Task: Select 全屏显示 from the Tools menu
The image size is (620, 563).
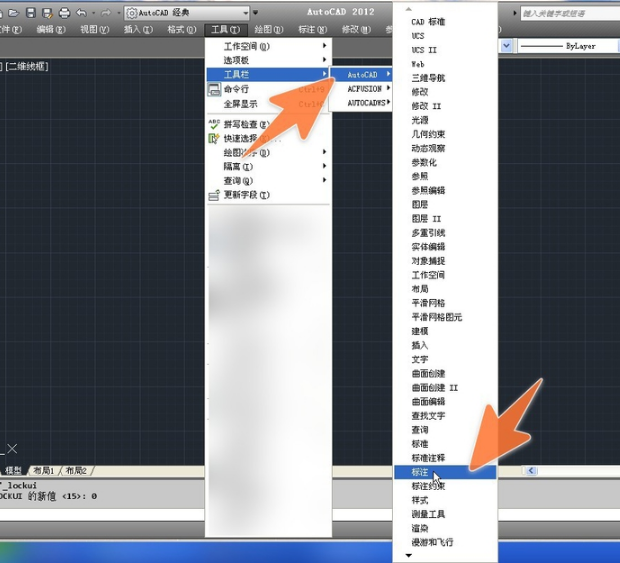Action: (x=240, y=103)
